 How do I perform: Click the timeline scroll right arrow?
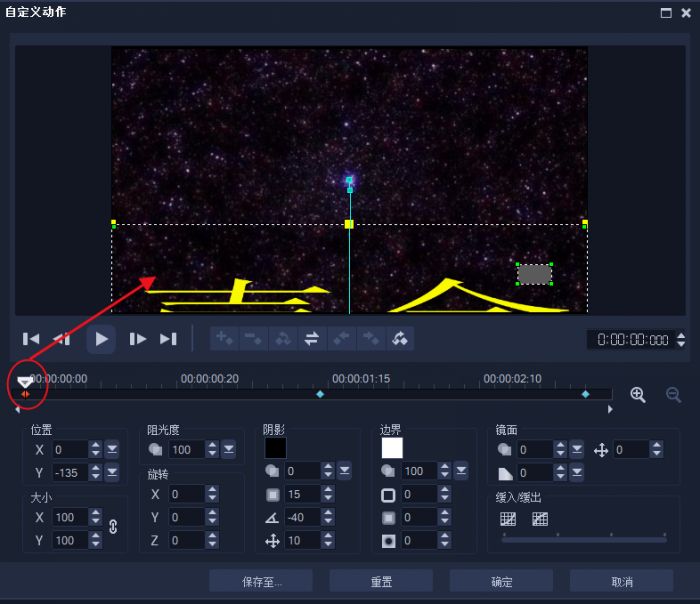[610, 409]
